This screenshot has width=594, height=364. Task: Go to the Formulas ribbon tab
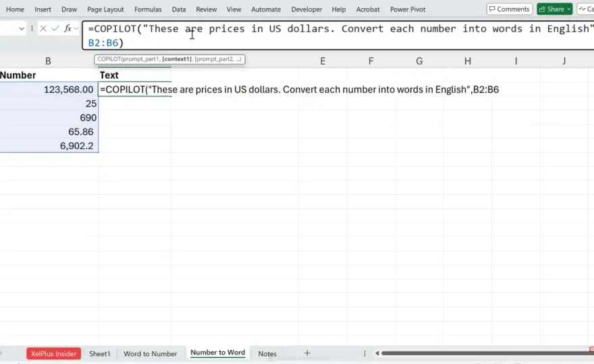pyautogui.click(x=148, y=9)
